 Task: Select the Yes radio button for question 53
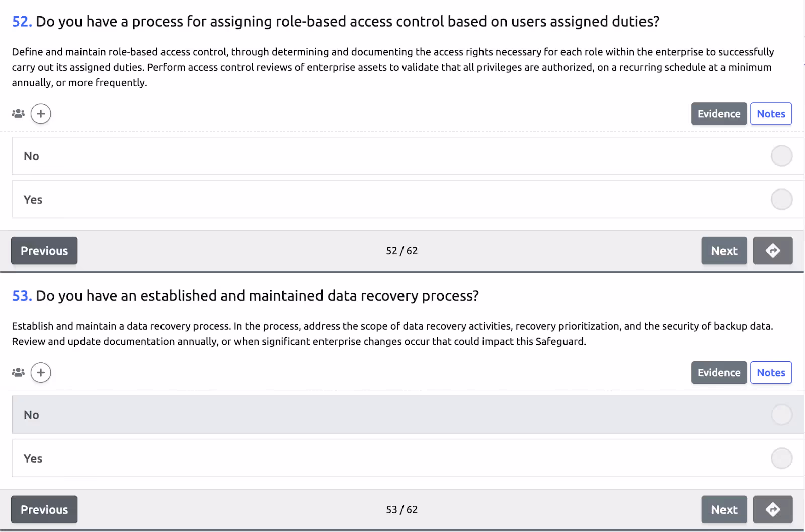tap(781, 458)
